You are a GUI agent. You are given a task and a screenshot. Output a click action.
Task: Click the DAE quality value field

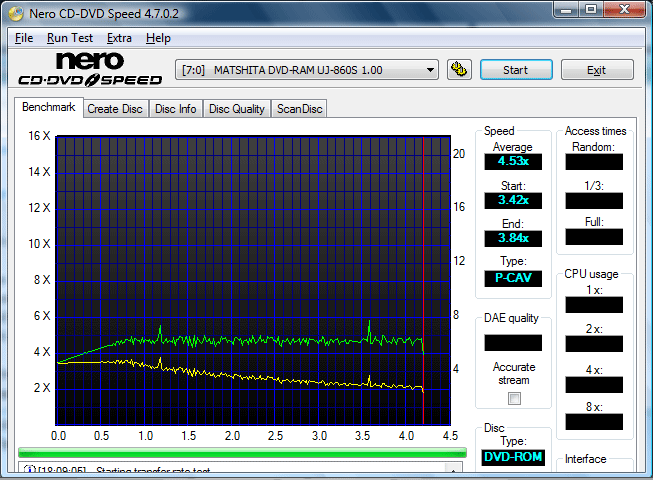click(x=513, y=343)
